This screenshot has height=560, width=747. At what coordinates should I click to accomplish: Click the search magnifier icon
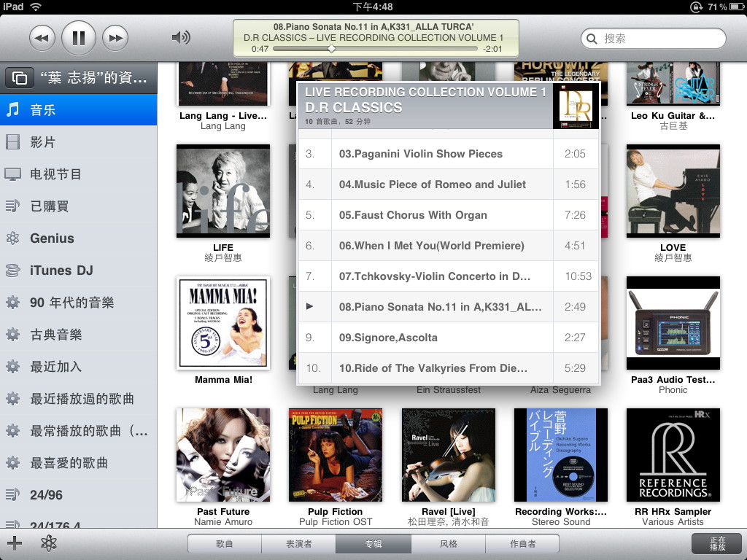point(592,39)
